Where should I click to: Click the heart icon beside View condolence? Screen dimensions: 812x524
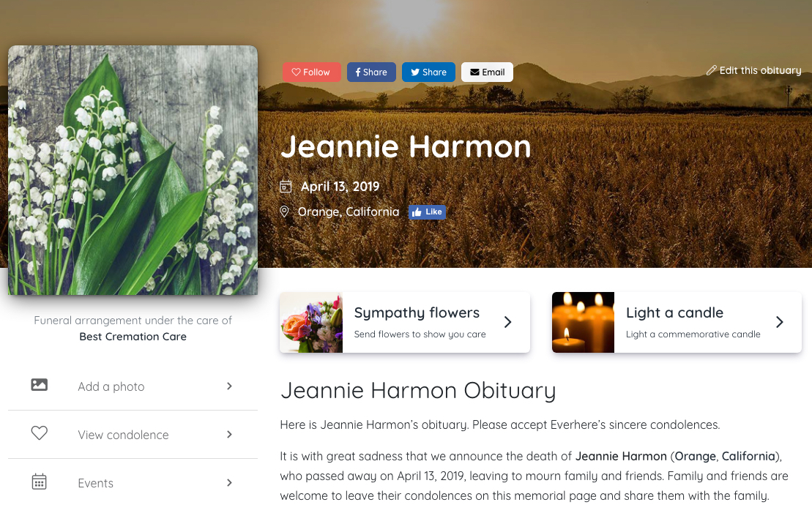(40, 433)
